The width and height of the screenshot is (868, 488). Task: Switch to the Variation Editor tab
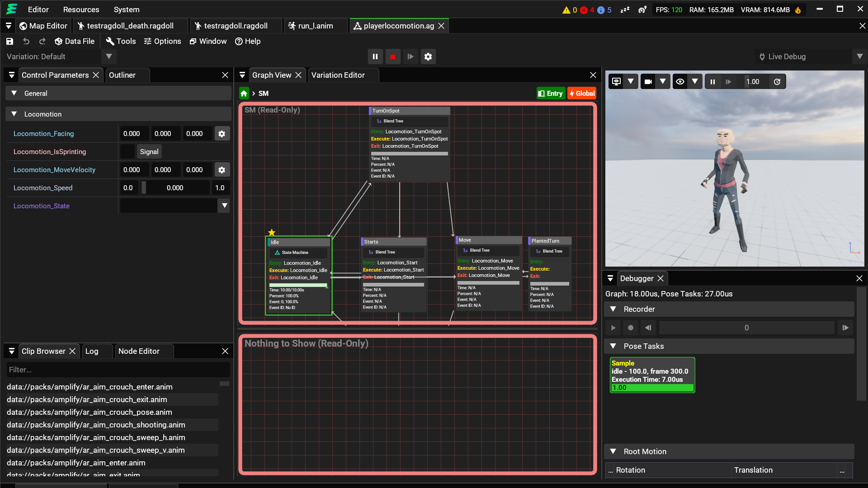pos(338,75)
